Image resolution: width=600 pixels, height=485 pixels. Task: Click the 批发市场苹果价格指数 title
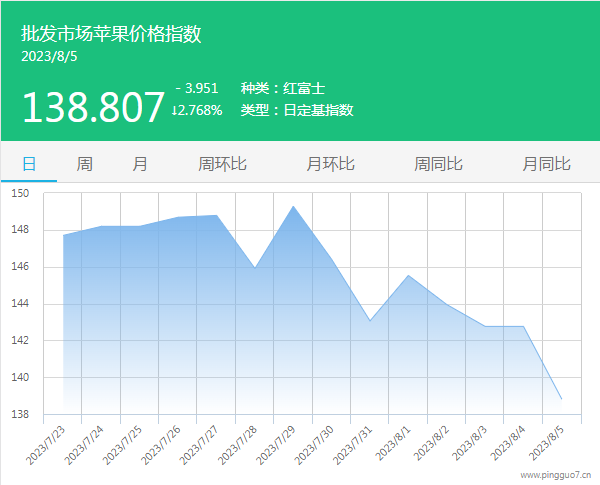(112, 34)
